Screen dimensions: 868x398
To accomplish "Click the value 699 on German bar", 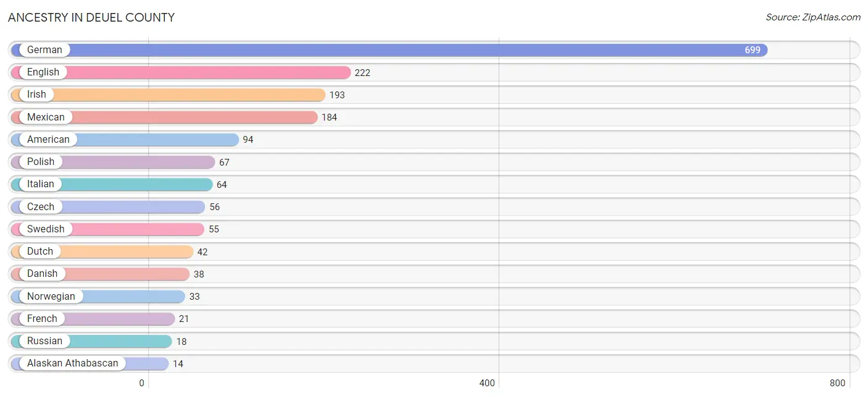I will point(753,50).
